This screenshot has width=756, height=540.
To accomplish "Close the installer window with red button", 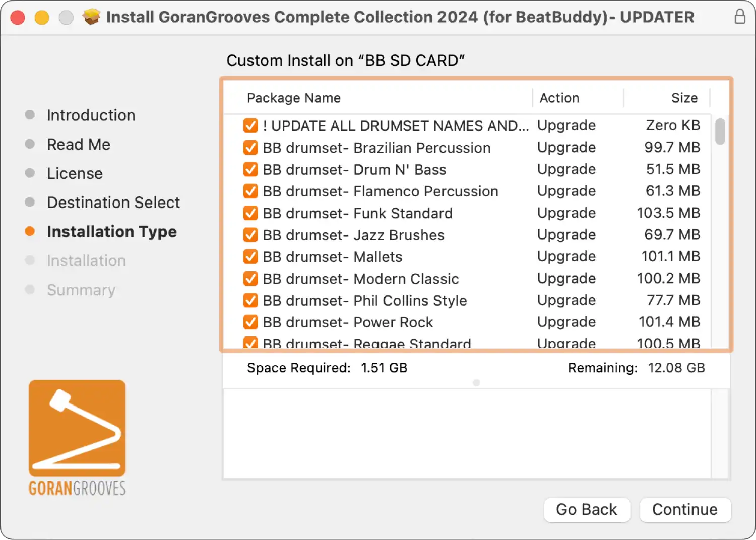I will [18, 18].
